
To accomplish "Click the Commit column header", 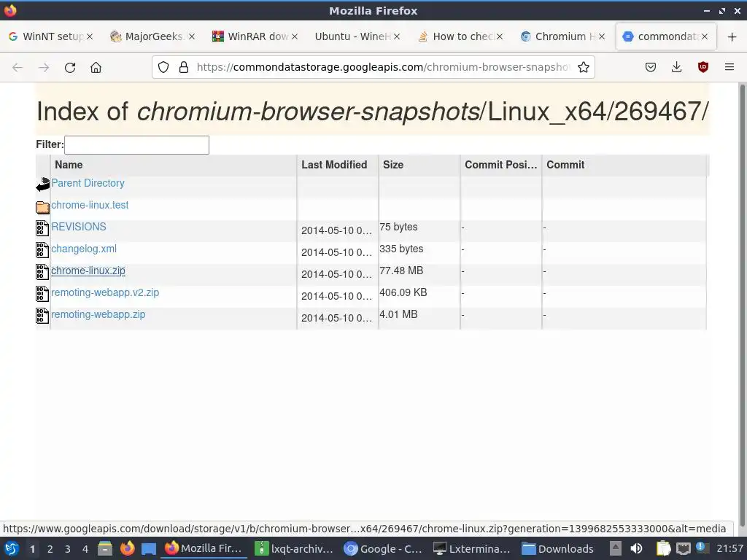I will click(624, 165).
